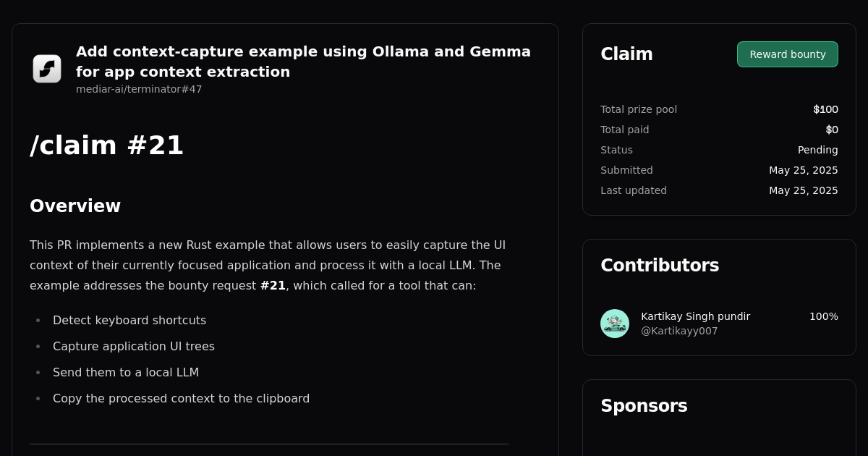868x456 pixels.
Task: Visit the @Kartikayy007 profile handle
Action: coord(679,331)
